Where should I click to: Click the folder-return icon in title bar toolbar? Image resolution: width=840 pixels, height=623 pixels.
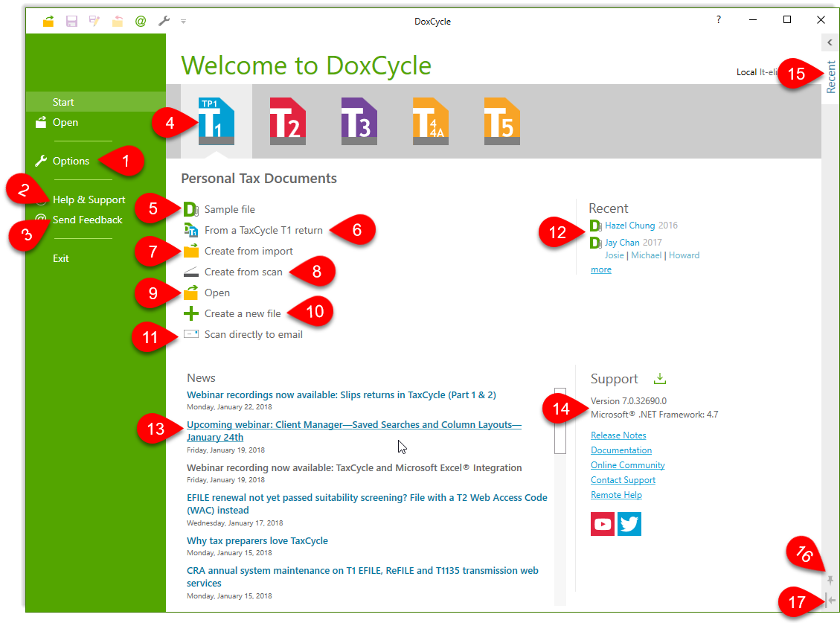[118, 21]
